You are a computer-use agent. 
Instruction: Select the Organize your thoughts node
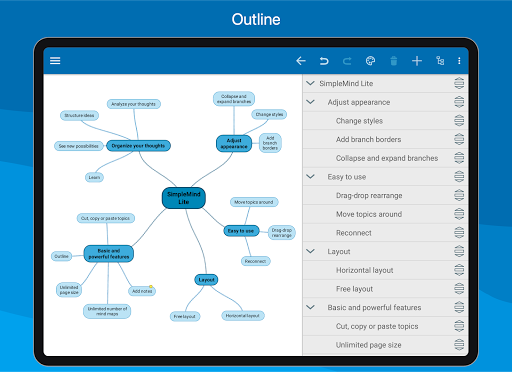[x=138, y=146]
